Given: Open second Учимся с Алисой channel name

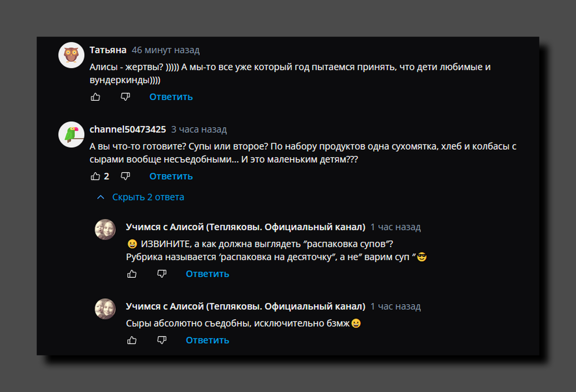Looking at the screenshot, I should click(245, 307).
